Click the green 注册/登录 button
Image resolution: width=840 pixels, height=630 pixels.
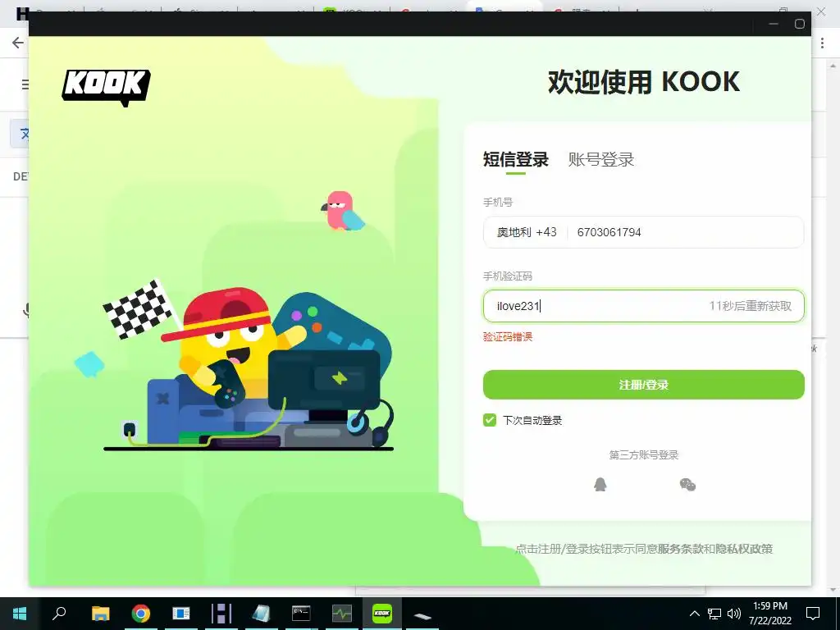(643, 385)
